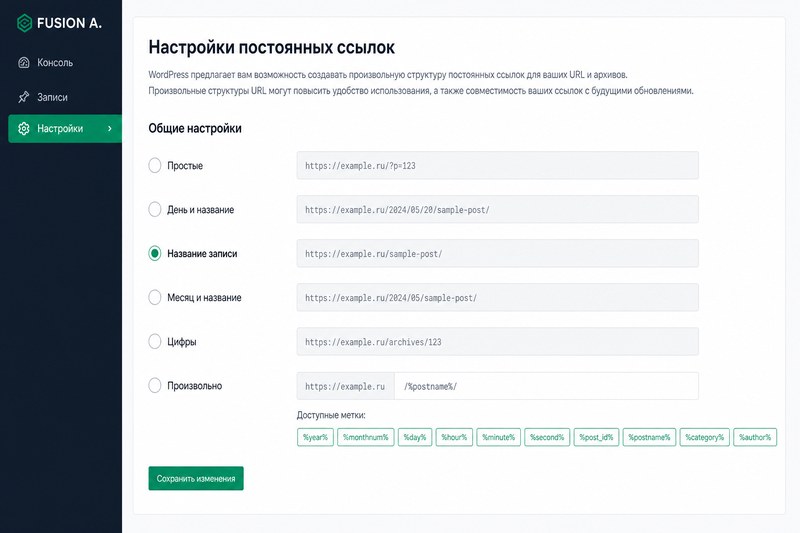Image resolution: width=800 pixels, height=533 pixels.
Task: Insert the %post_id% tag
Action: [596, 437]
